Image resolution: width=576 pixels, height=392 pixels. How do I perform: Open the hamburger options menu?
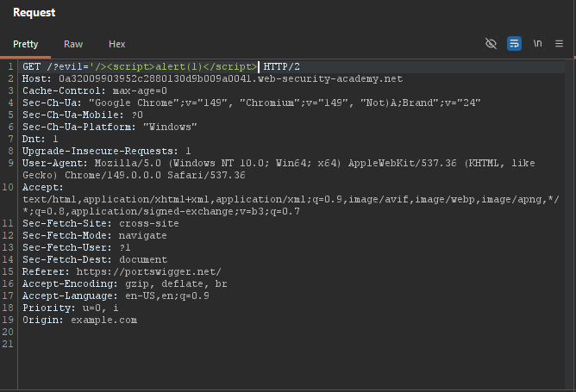(x=559, y=44)
